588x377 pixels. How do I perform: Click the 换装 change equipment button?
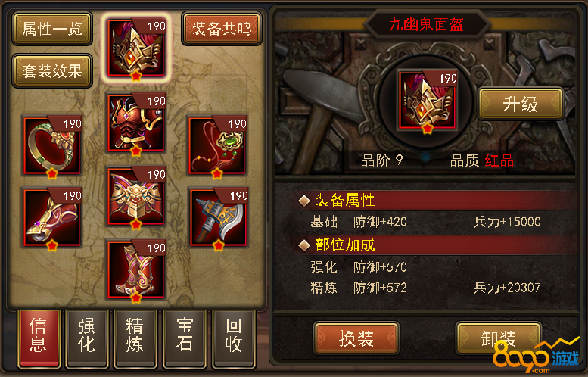tap(356, 338)
